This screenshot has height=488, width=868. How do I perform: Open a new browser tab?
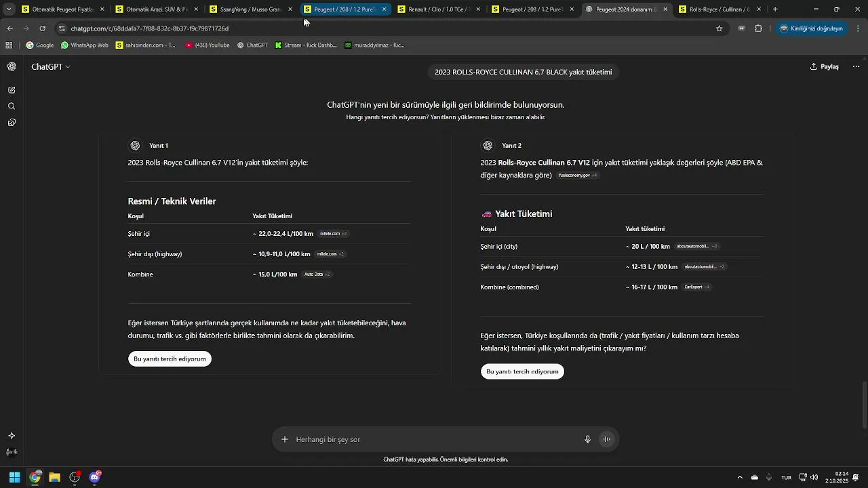pos(775,9)
